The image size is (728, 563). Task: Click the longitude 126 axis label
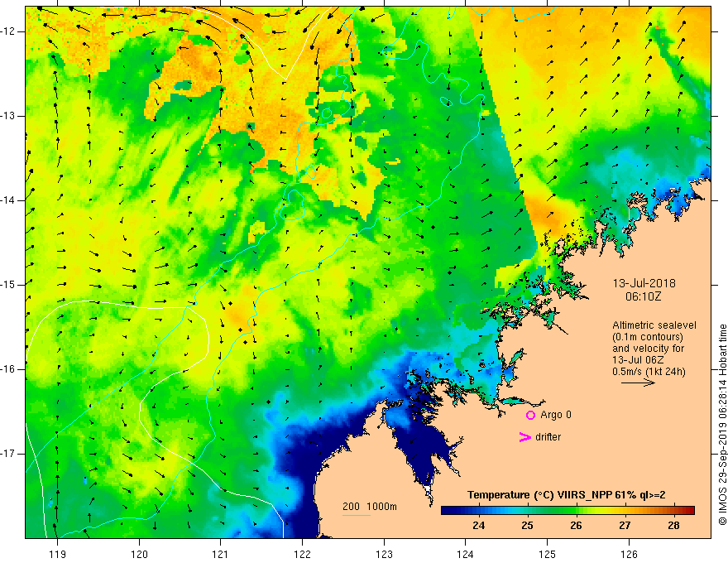(x=629, y=554)
